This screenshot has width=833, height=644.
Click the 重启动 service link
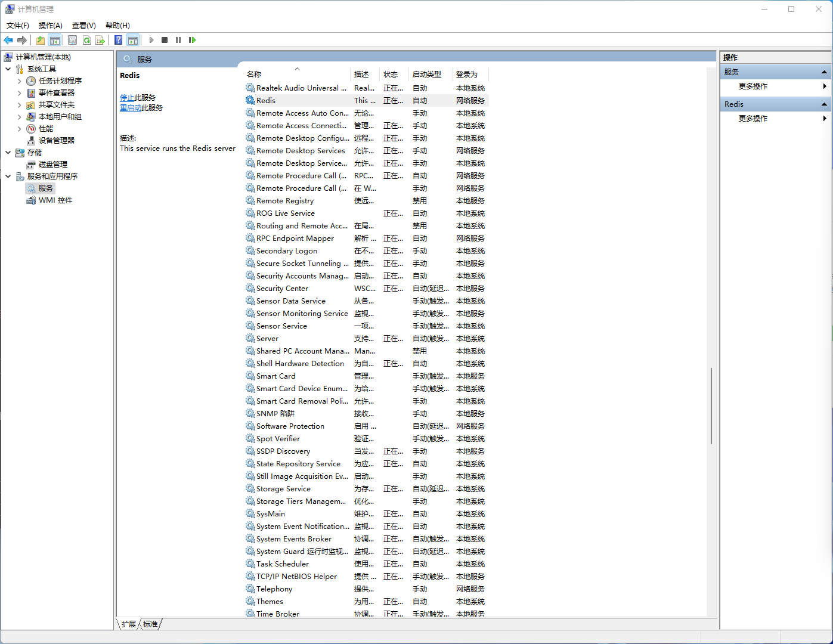[x=131, y=108]
